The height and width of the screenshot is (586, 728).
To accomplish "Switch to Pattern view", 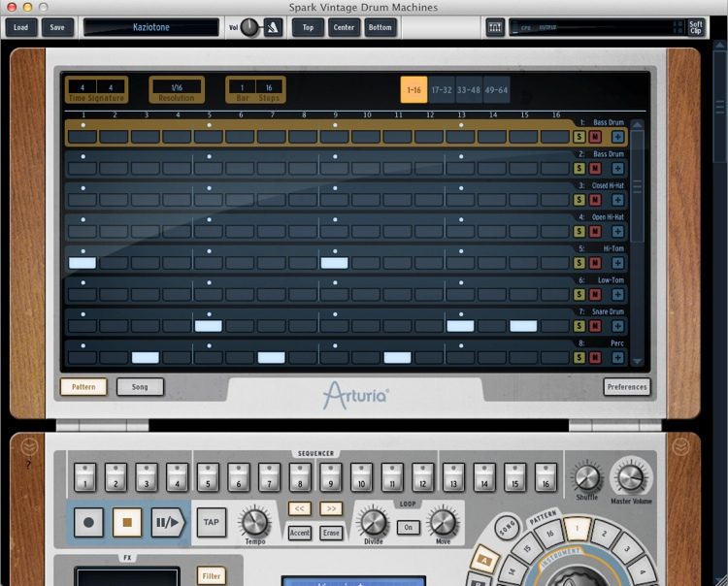I will click(83, 387).
